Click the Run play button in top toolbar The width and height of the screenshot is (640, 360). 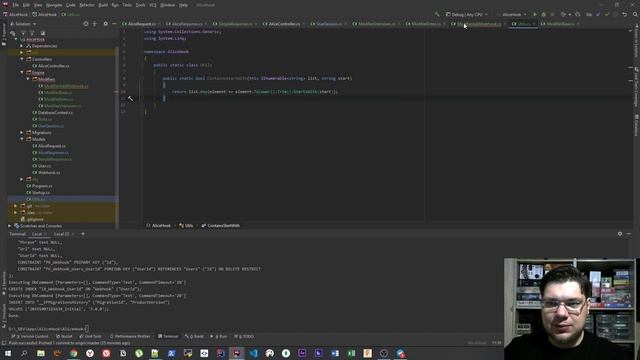[x=535, y=14]
